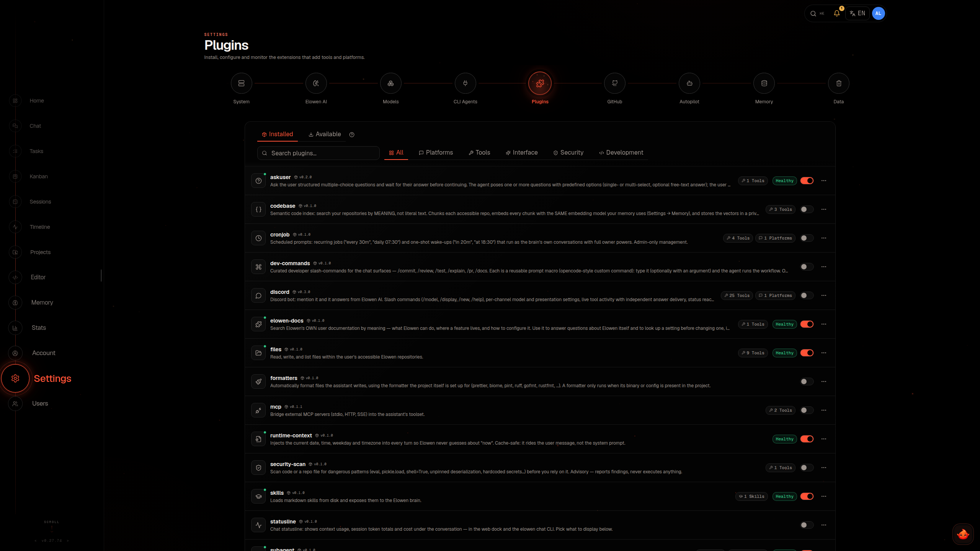
Task: Open more options for formatters plugin
Action: click(824, 381)
